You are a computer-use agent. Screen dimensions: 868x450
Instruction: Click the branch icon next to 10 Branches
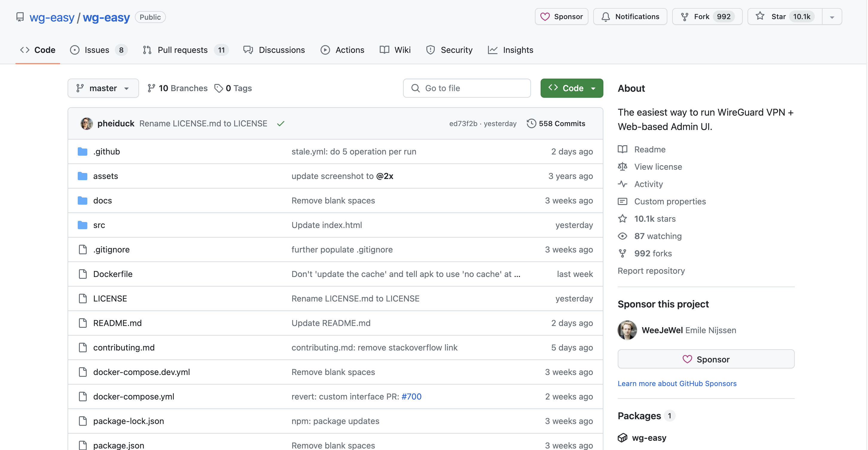[151, 88]
